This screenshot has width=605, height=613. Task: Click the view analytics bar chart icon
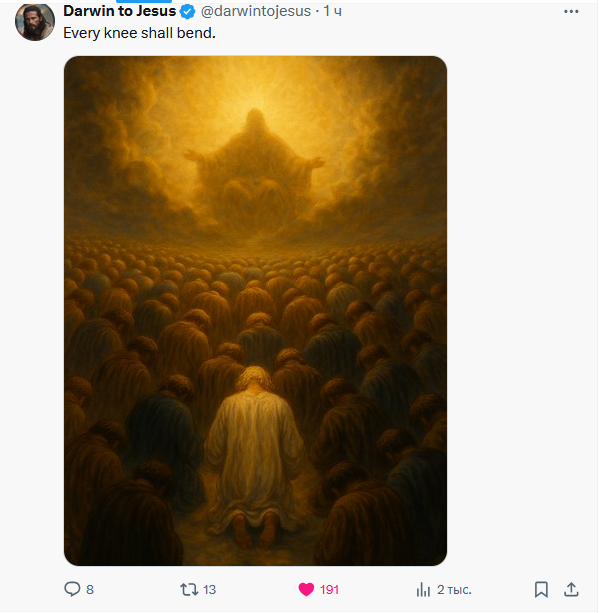pyautogui.click(x=423, y=589)
